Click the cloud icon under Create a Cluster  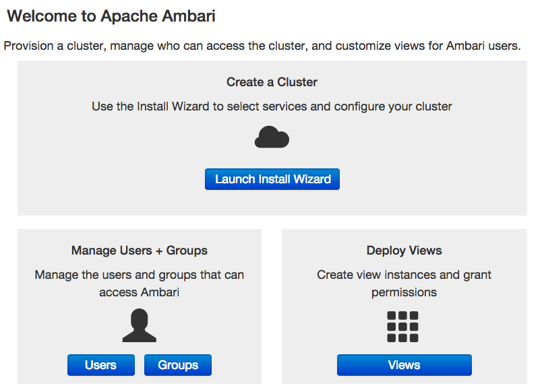tap(272, 138)
